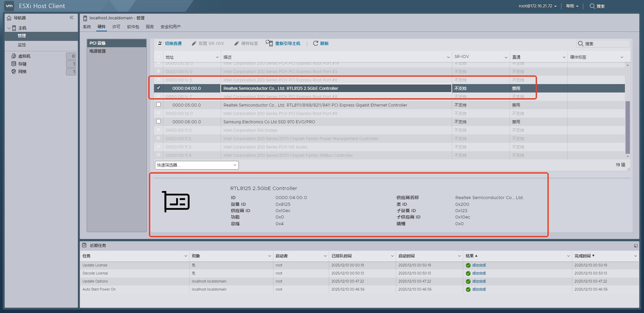Check the RTL8111/8168 Gigabit Ethernet checkbox
This screenshot has height=313, width=644.
[x=158, y=105]
